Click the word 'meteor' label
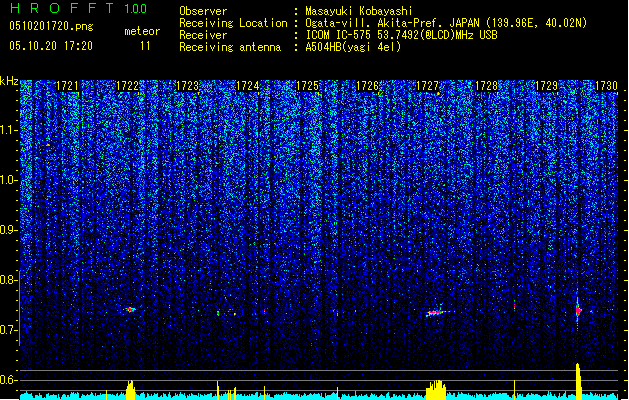 (x=142, y=31)
